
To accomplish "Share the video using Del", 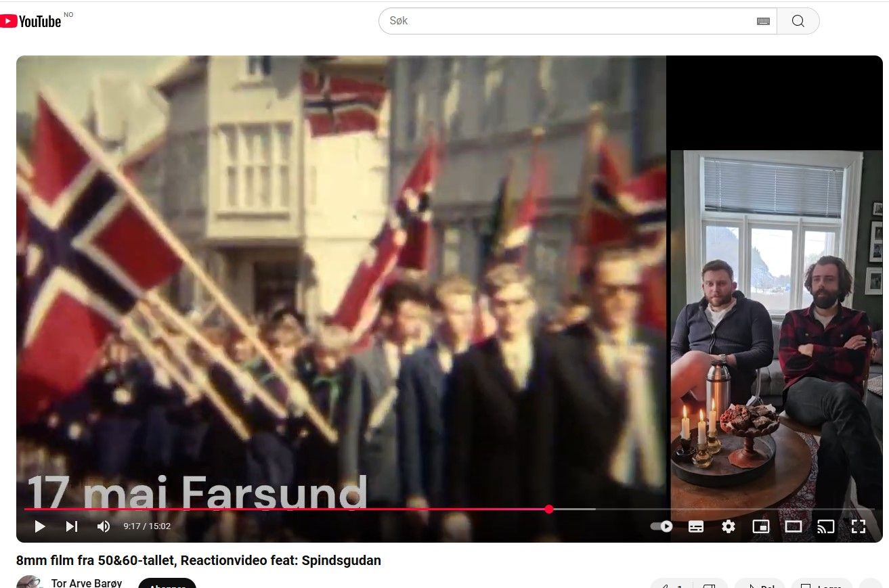I will tap(759, 586).
